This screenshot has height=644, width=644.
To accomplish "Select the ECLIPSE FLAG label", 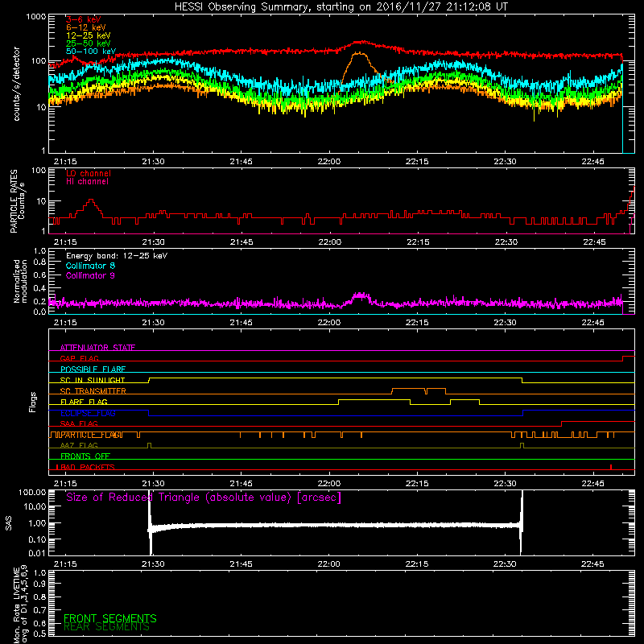I will tap(88, 413).
